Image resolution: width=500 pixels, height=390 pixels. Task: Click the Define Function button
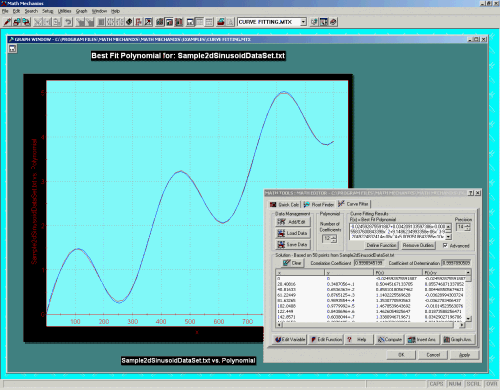tap(381, 245)
